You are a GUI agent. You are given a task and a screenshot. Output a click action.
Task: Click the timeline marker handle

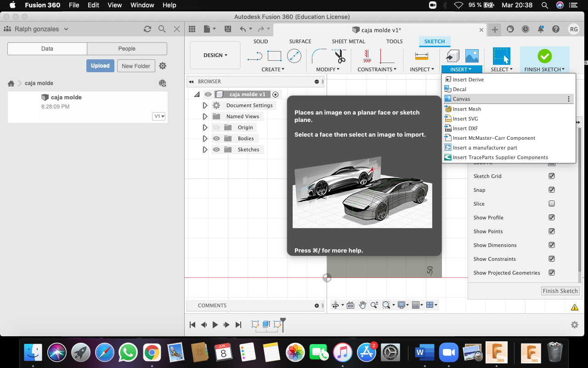[283, 321]
